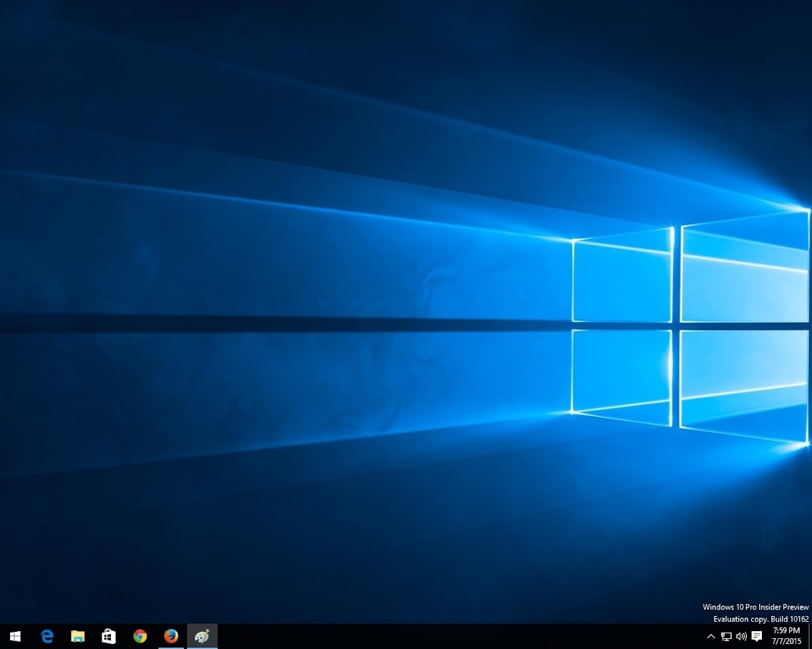Click the Show desktop sliver at taskbar end
Screen dimensions: 812x649
[x=809, y=636]
